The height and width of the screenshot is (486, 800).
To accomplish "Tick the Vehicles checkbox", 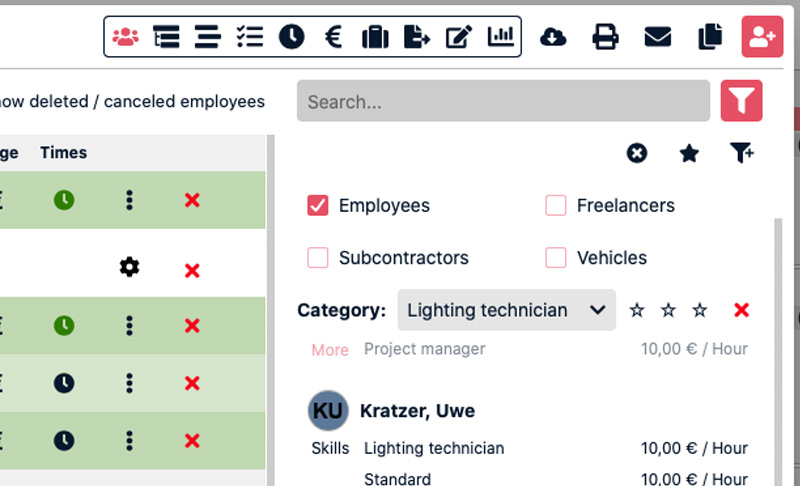I will 556,258.
